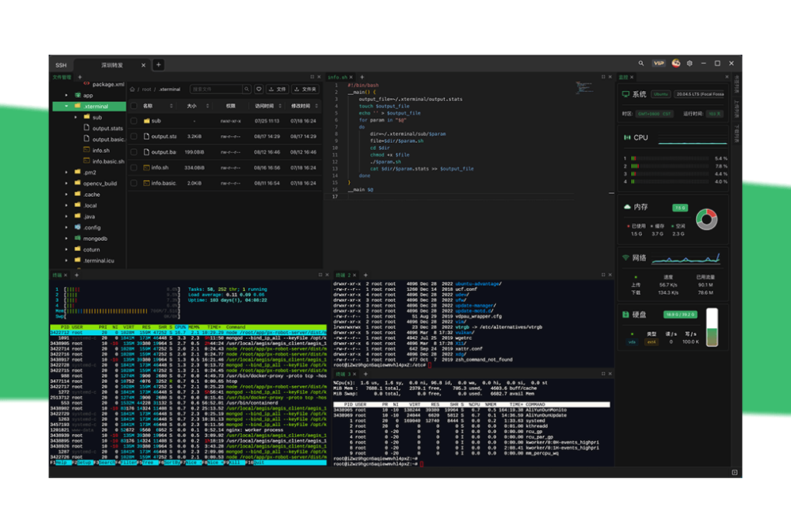Maximize the file manager panel

tap(312, 76)
